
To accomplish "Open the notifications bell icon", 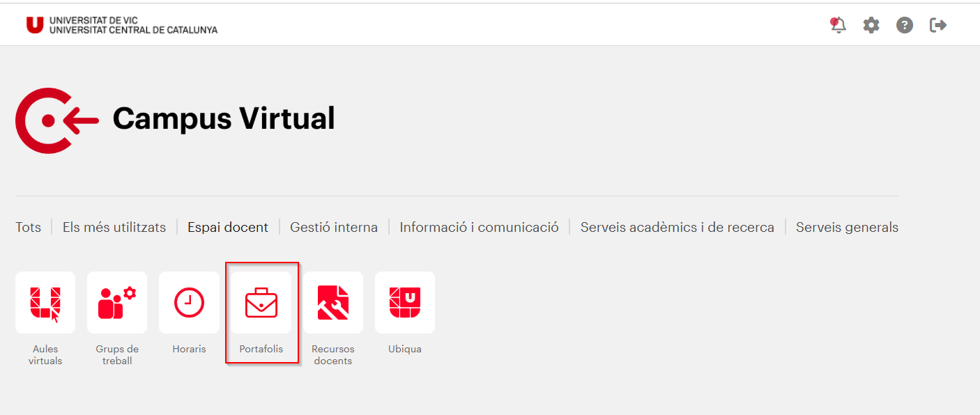I will (838, 26).
